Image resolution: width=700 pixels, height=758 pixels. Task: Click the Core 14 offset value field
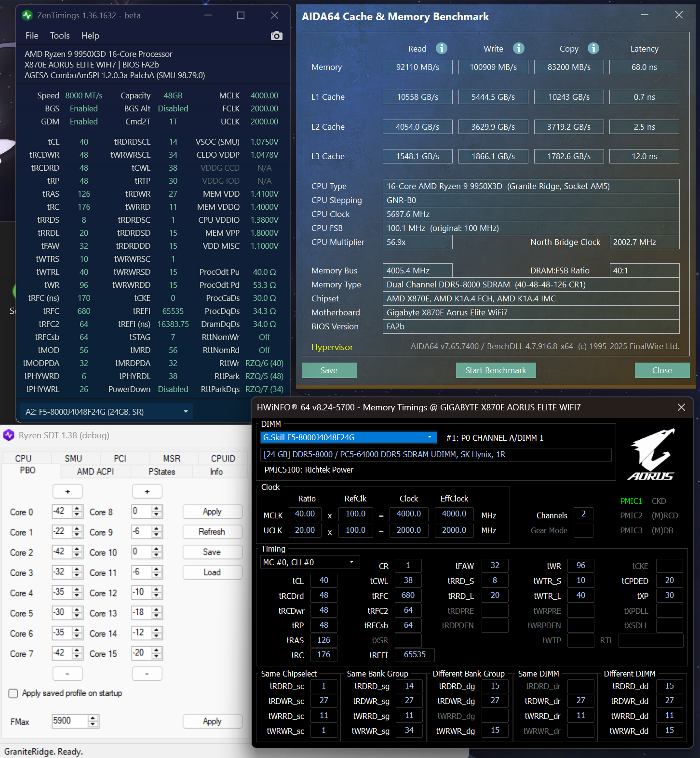[x=141, y=633]
